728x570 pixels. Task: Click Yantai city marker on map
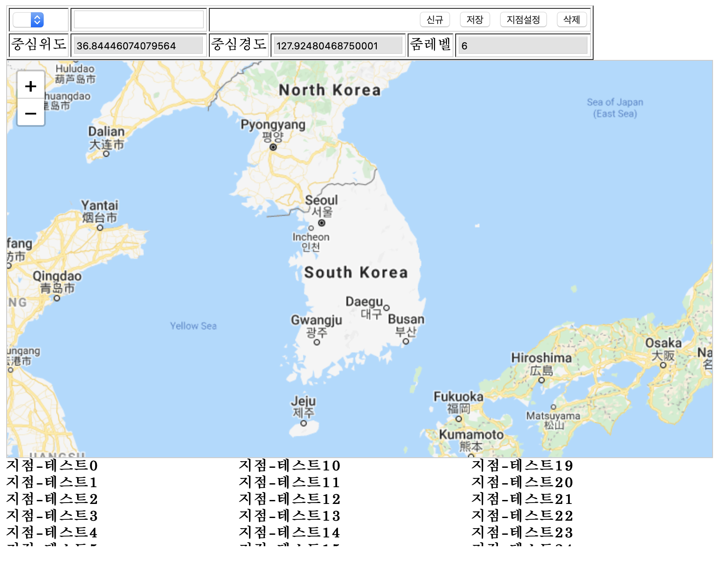pyautogui.click(x=100, y=227)
